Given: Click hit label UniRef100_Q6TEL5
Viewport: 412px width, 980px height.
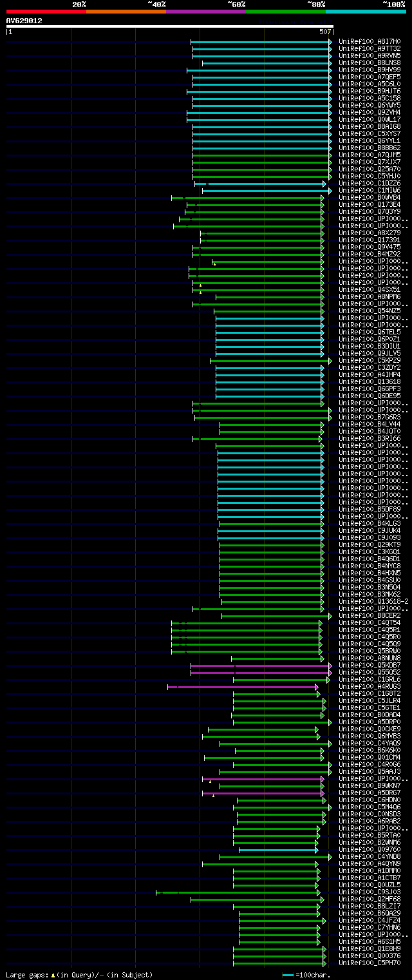Looking at the screenshot, I should click(x=370, y=332).
